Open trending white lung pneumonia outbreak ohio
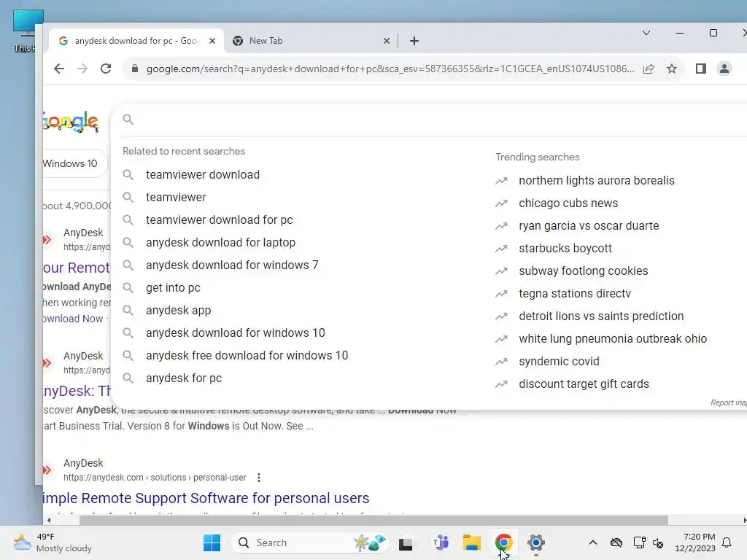The height and width of the screenshot is (560, 747). 613,339
